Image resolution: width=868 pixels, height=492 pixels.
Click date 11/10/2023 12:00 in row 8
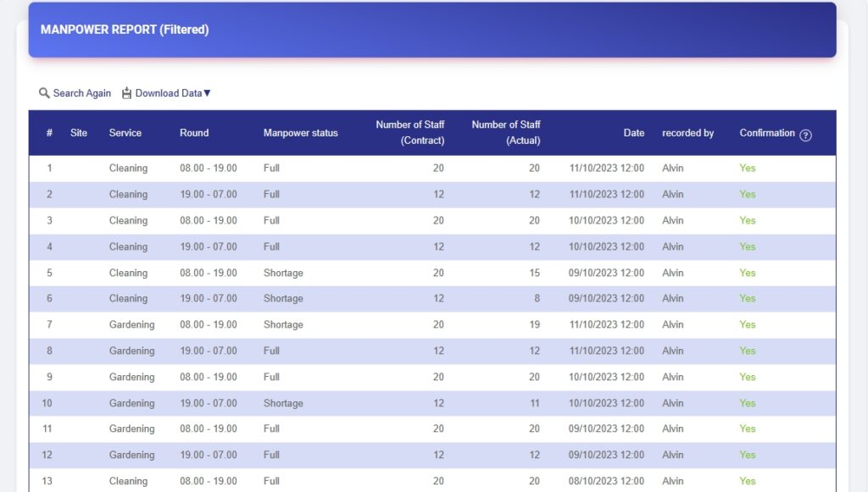[606, 351]
